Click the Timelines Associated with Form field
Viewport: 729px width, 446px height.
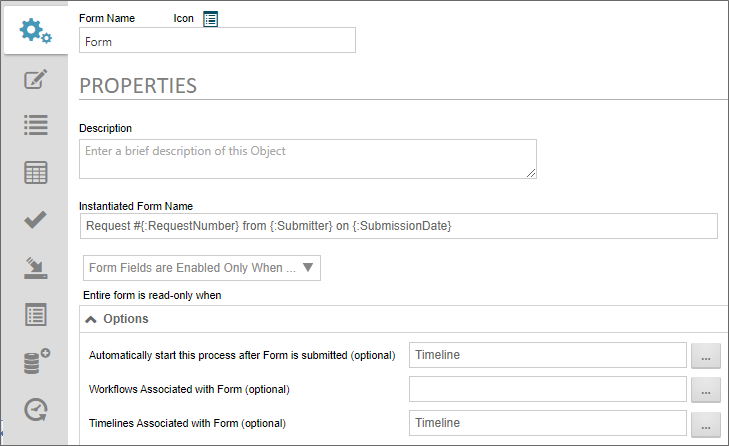pos(547,424)
